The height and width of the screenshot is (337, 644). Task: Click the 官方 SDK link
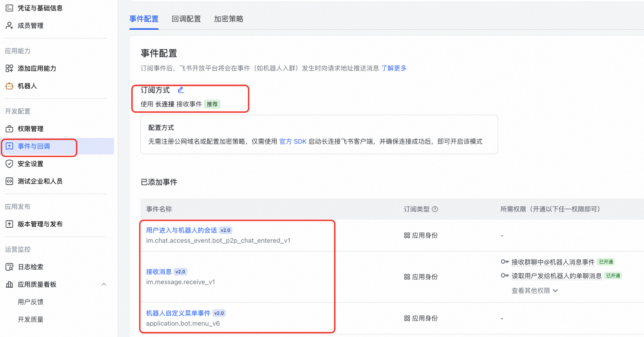tap(293, 141)
